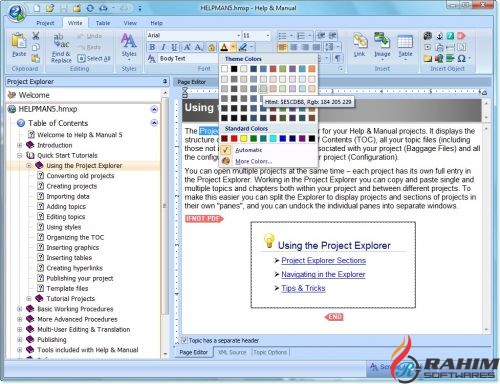Switch to XML Source tab
The height and width of the screenshot is (384, 500).
click(x=232, y=352)
